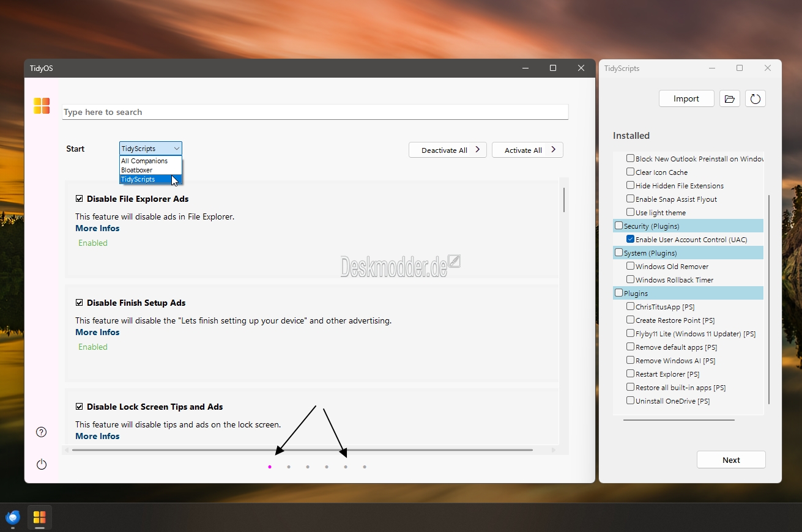Click chevron arrow on Deactivate All button
Image resolution: width=802 pixels, height=532 pixels.
point(478,149)
